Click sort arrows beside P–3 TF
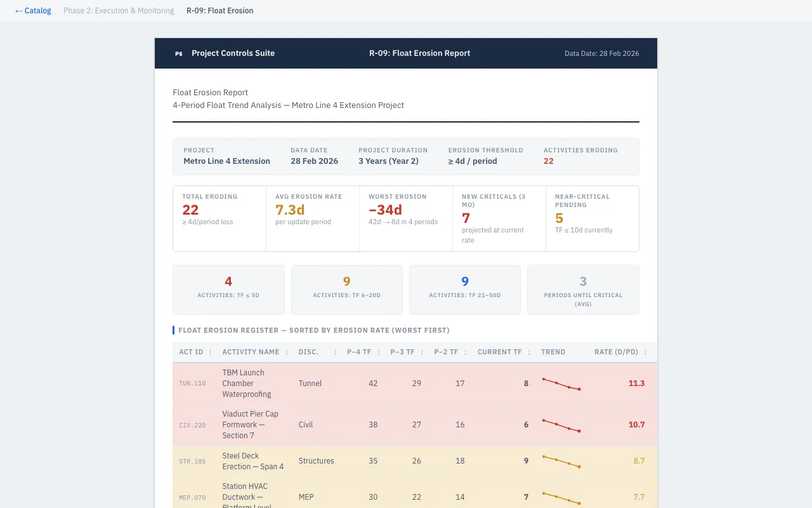This screenshot has width=812, height=508. click(x=422, y=352)
